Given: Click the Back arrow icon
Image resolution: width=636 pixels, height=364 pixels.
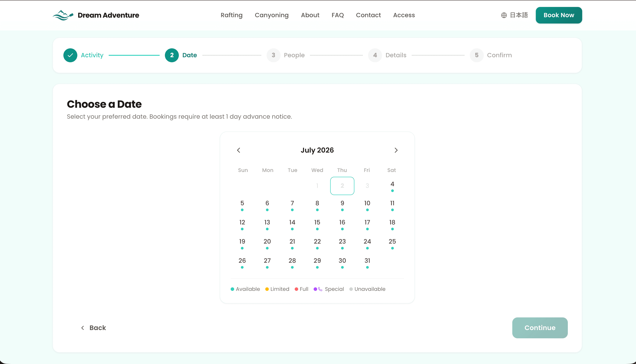Looking at the screenshot, I should 83,328.
